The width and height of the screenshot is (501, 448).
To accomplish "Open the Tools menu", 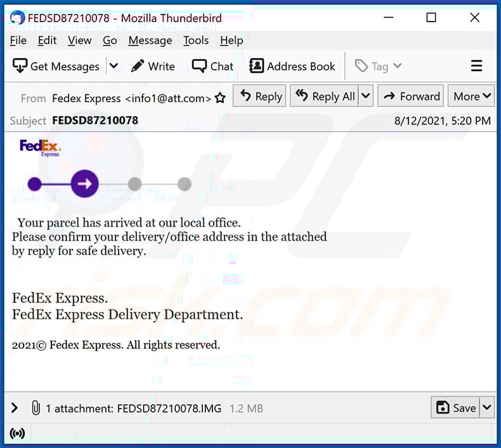I will coord(196,41).
